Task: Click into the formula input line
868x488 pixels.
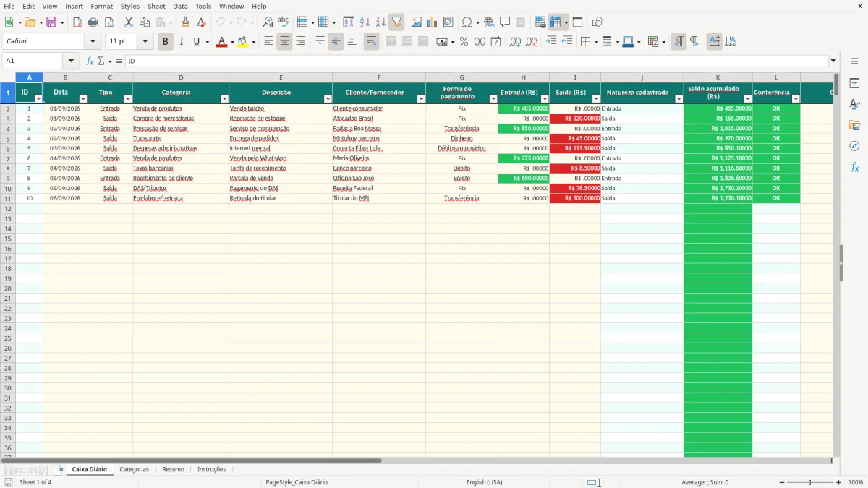Action: 476,61
